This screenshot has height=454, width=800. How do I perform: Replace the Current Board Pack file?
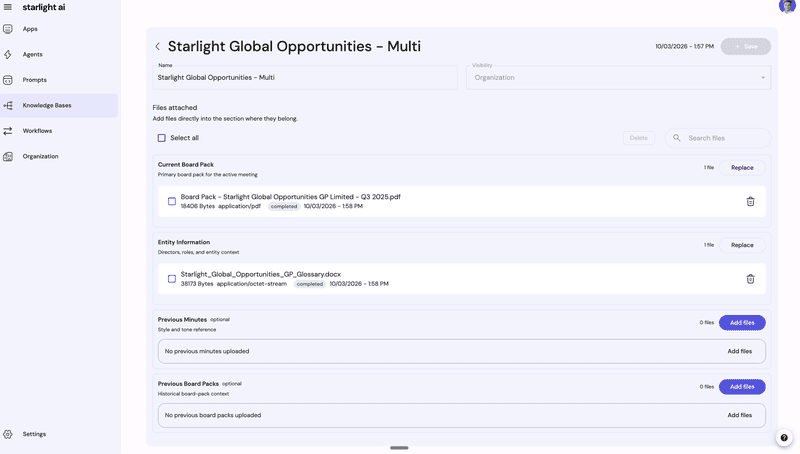pyautogui.click(x=742, y=168)
